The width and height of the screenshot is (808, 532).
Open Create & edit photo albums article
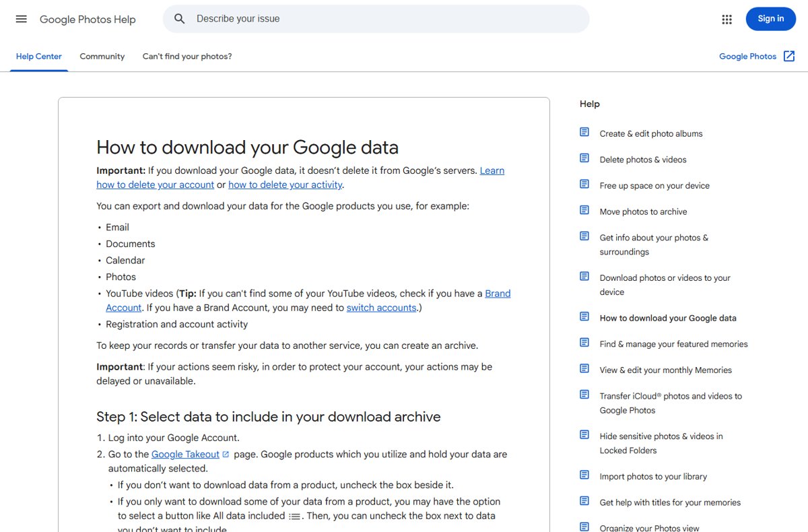651,133
